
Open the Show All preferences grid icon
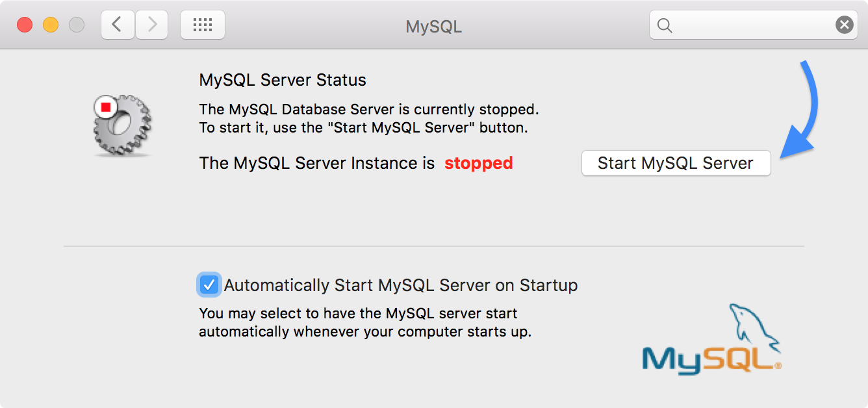point(202,24)
